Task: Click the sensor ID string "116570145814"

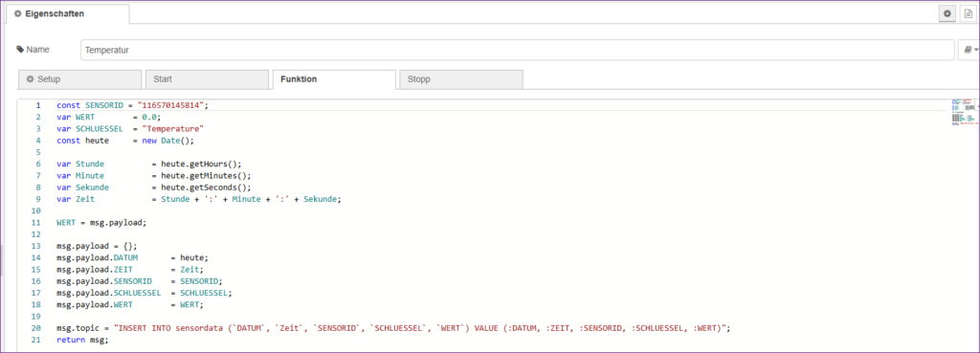Action: (169, 105)
